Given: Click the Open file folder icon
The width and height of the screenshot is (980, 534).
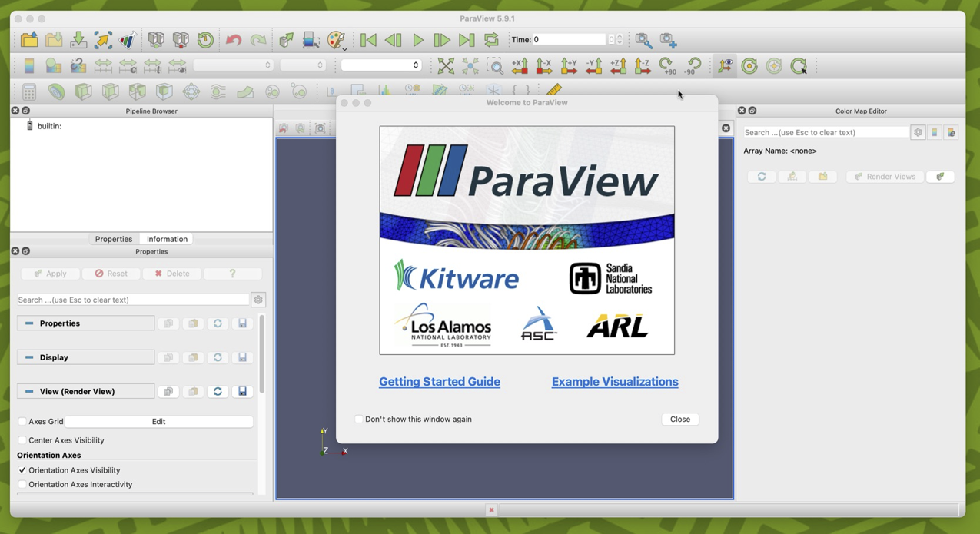Looking at the screenshot, I should pyautogui.click(x=29, y=39).
